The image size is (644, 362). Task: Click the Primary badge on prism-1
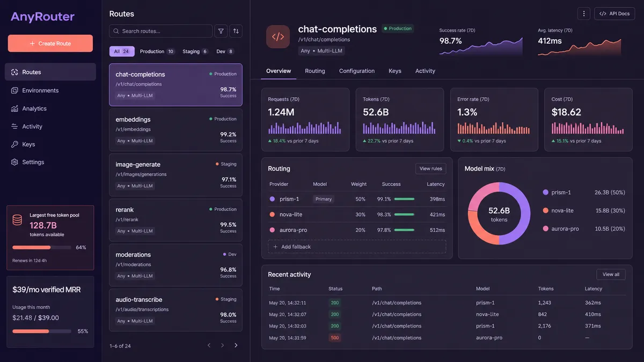pos(324,199)
